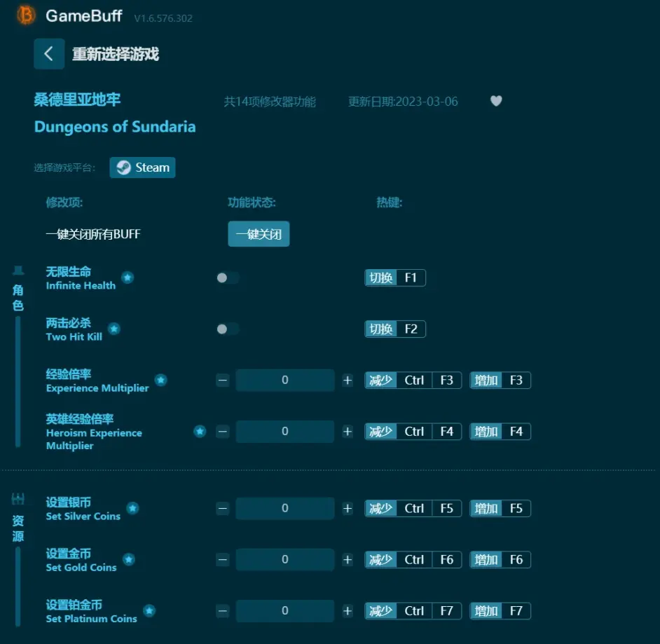Viewport: 660px width, 644px height.
Task: Click the increase F5 hotkey button
Action: [x=500, y=509]
